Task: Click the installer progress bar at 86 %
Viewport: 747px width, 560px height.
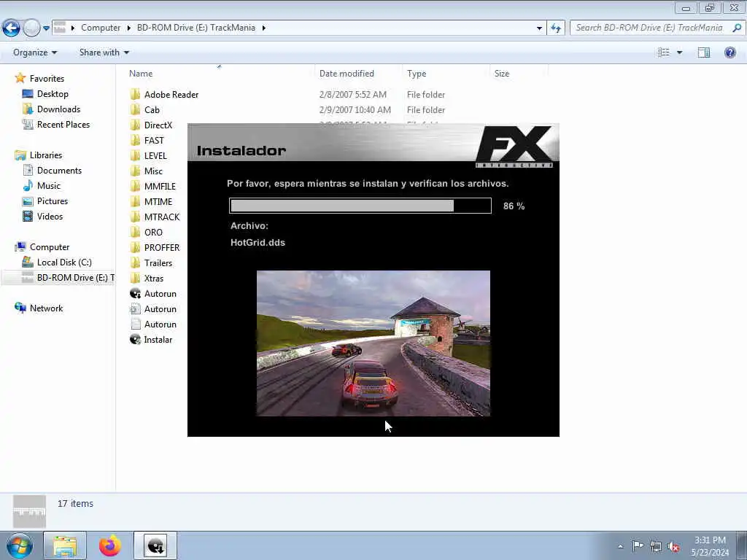Action: (360, 206)
